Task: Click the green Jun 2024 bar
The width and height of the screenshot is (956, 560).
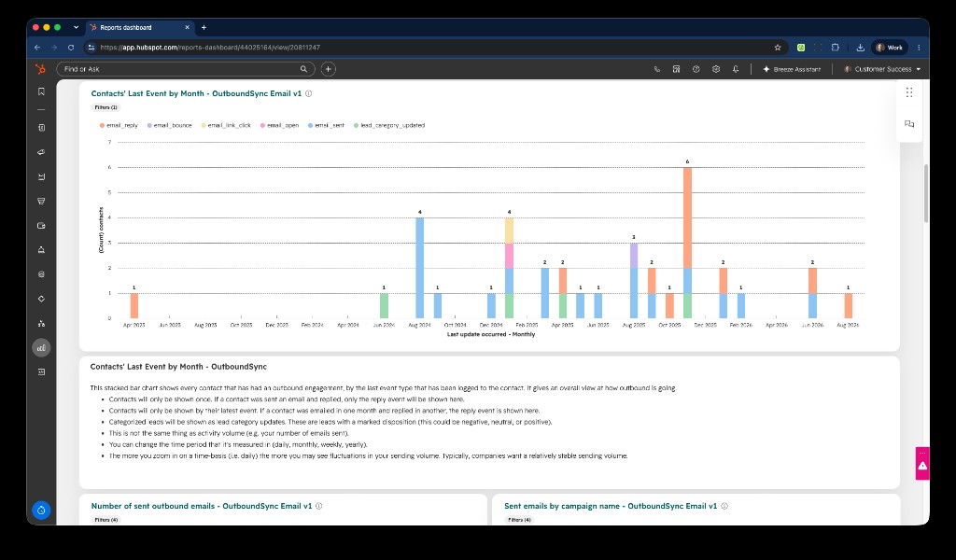Action: [384, 305]
